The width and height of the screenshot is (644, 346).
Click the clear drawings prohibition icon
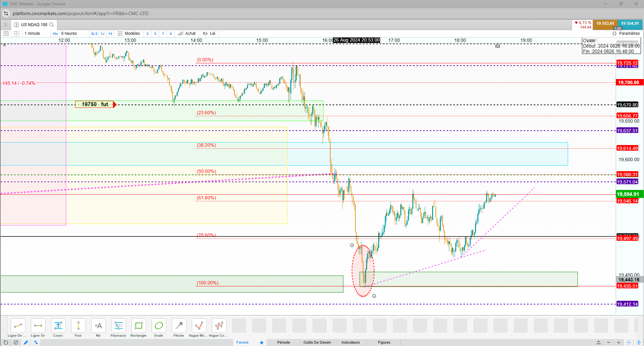16,342
